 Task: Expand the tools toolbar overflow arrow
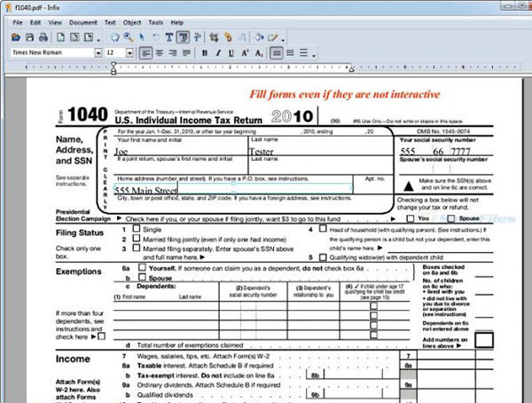coord(283,41)
